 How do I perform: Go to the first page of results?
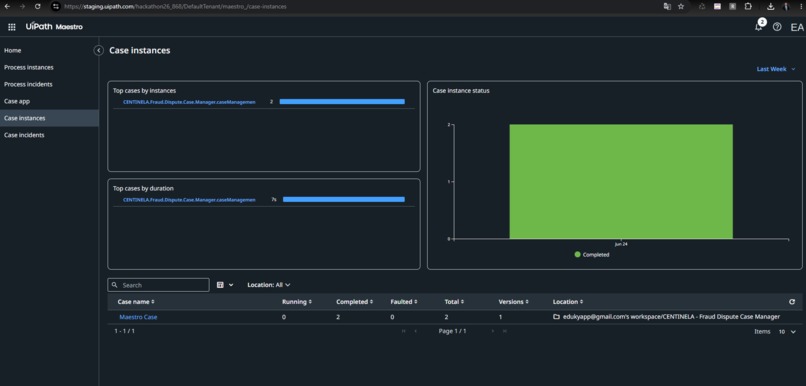[404, 332]
